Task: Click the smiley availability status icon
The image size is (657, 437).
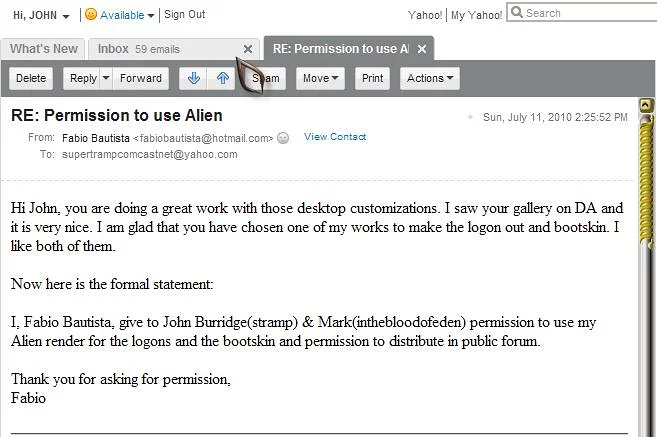Action: tap(91, 15)
